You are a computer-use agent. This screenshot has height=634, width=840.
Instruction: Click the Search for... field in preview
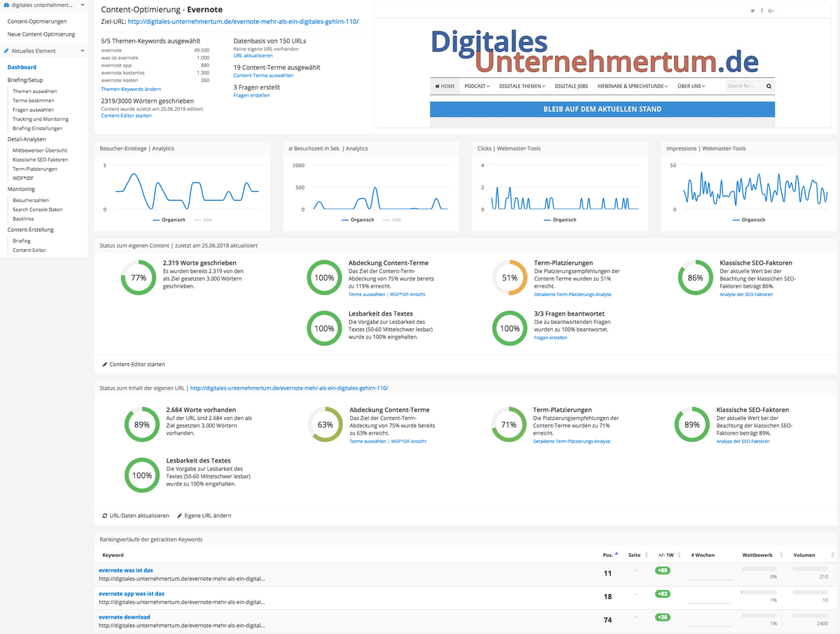(x=745, y=86)
